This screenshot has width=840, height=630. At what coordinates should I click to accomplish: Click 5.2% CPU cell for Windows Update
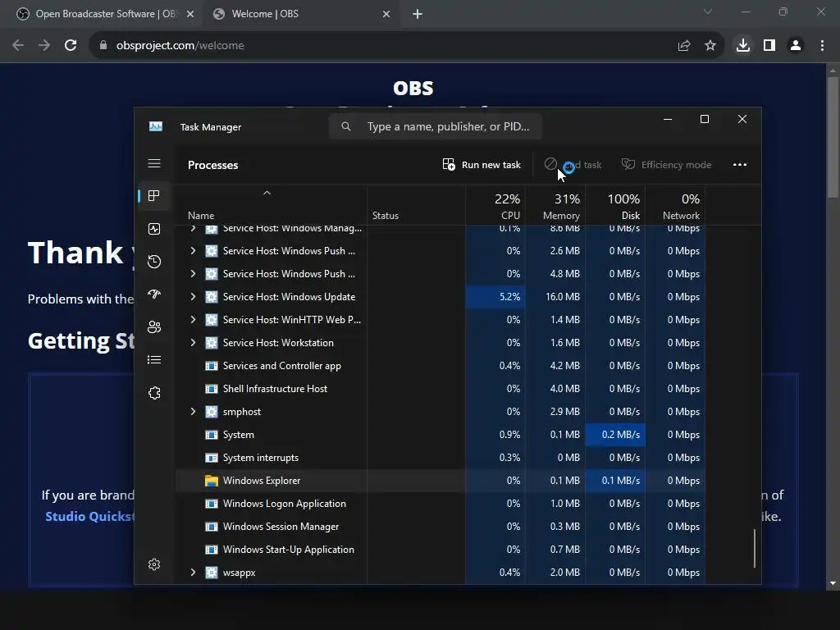pos(495,297)
